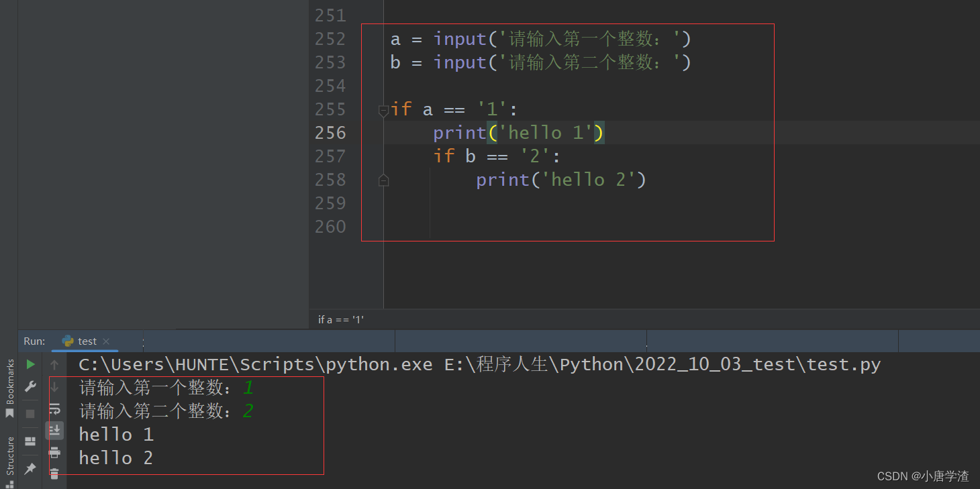The image size is (980, 489).
Task: Click the Python icon on test tab
Action: [x=68, y=341]
